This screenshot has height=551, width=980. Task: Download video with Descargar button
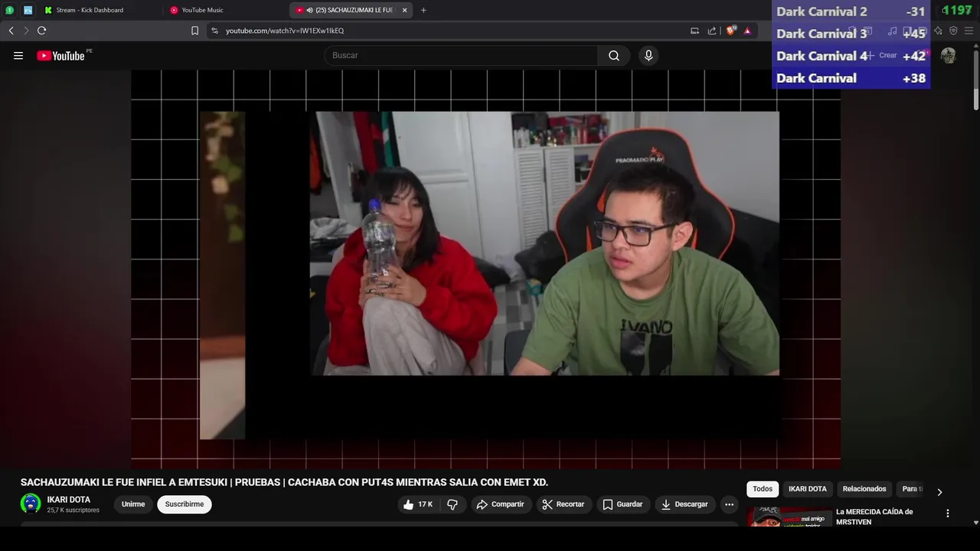(684, 504)
